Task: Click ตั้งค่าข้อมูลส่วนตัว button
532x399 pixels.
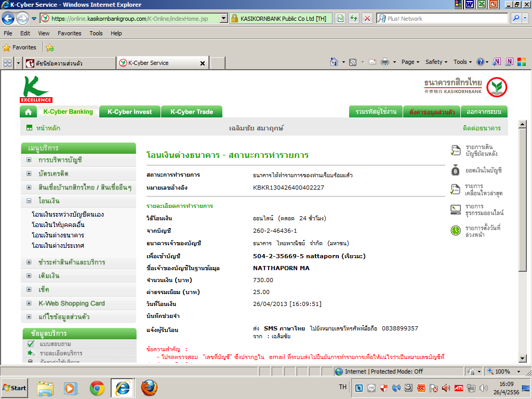Action: click(432, 112)
